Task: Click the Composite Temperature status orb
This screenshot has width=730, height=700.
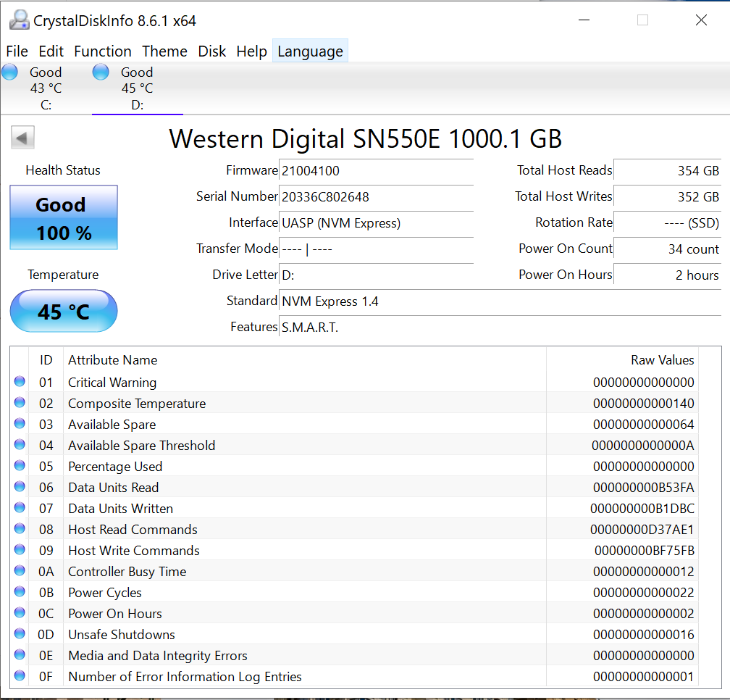Action: click(20, 403)
